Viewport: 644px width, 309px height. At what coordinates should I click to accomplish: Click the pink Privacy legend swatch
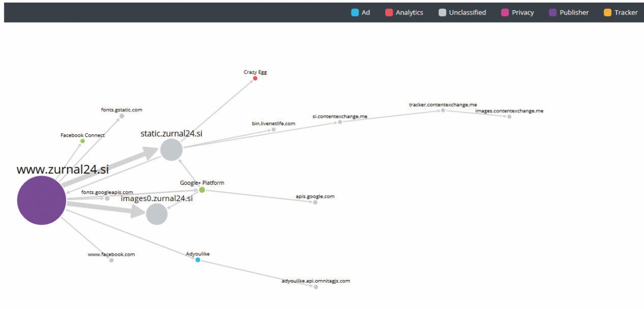click(504, 12)
